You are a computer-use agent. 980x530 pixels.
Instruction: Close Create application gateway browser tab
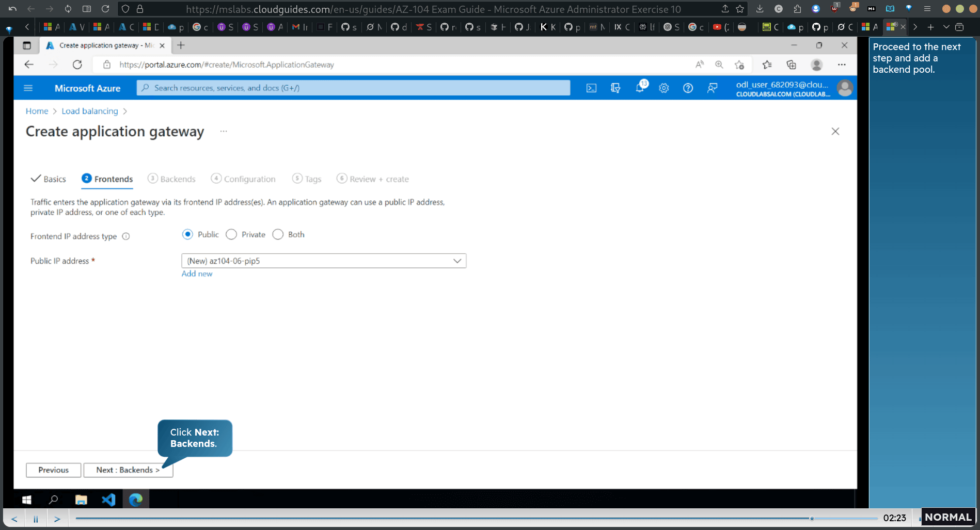point(162,45)
